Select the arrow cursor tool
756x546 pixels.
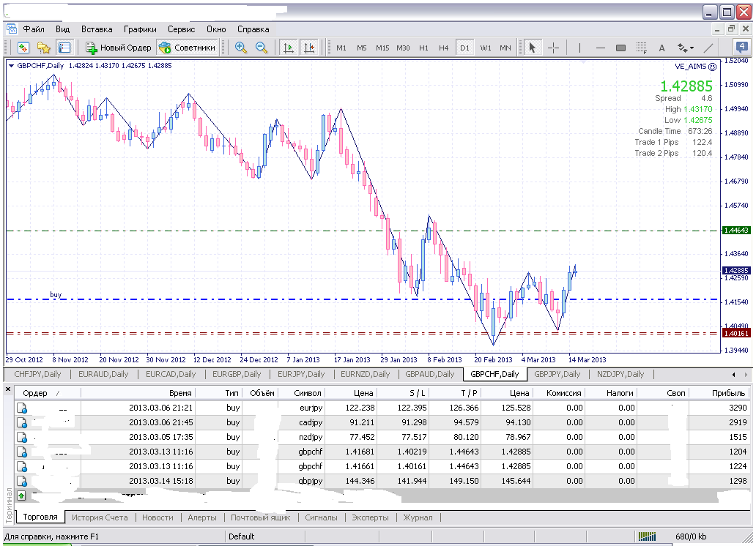(x=533, y=48)
